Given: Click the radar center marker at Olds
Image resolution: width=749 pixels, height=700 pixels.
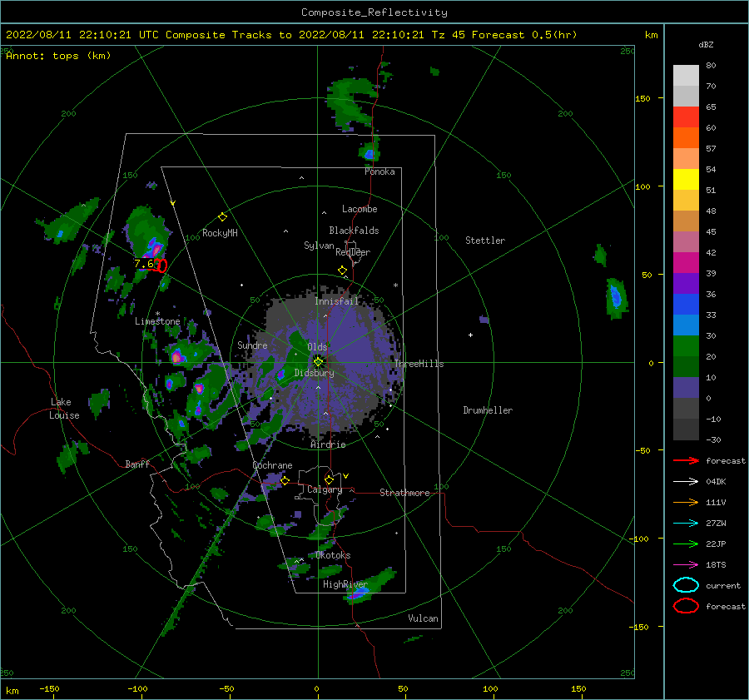Looking at the screenshot, I should pos(318,362).
